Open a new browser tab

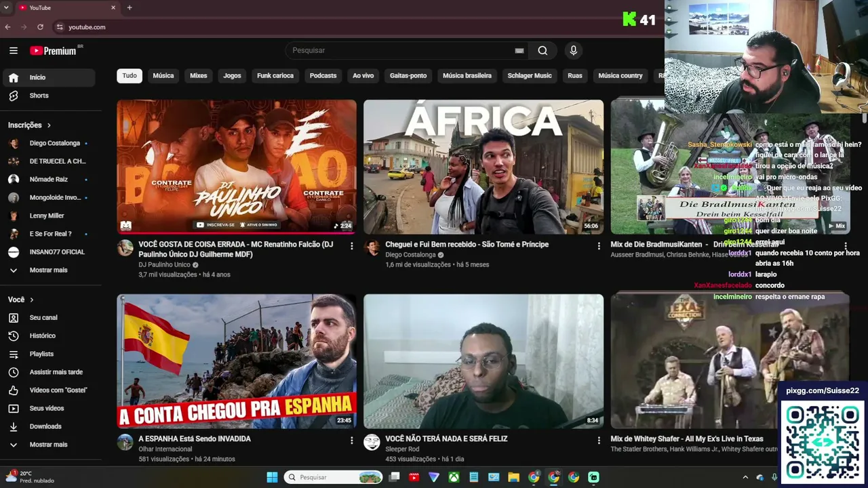pos(130,7)
